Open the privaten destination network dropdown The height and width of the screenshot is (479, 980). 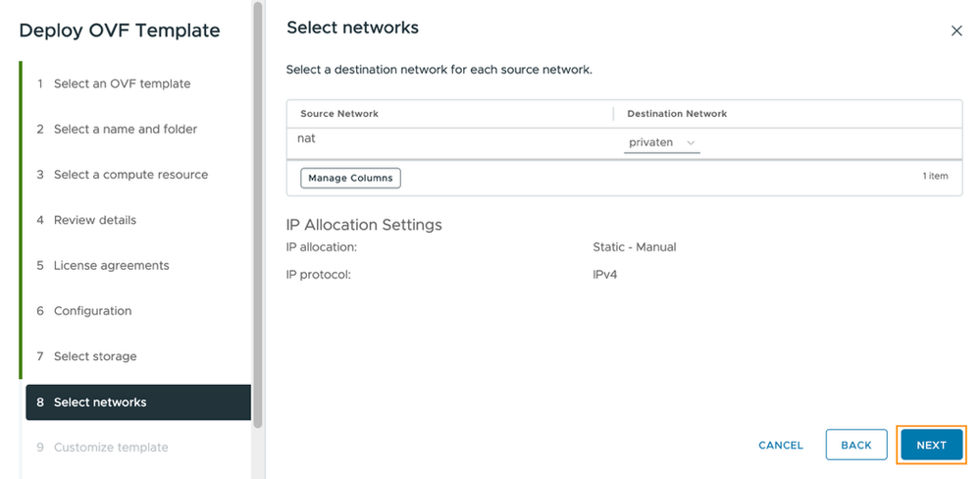pyautogui.click(x=661, y=143)
